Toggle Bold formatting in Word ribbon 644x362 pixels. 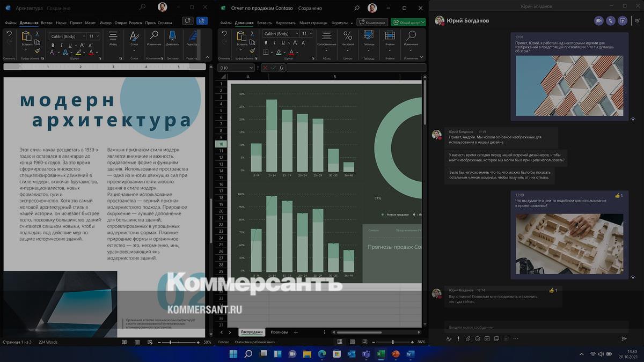53,45
